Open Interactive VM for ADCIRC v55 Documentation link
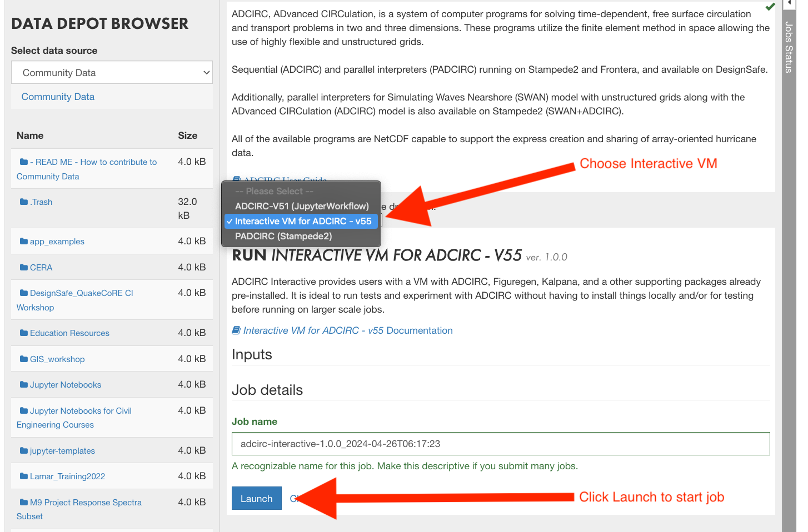The height and width of the screenshot is (532, 808). (x=348, y=330)
